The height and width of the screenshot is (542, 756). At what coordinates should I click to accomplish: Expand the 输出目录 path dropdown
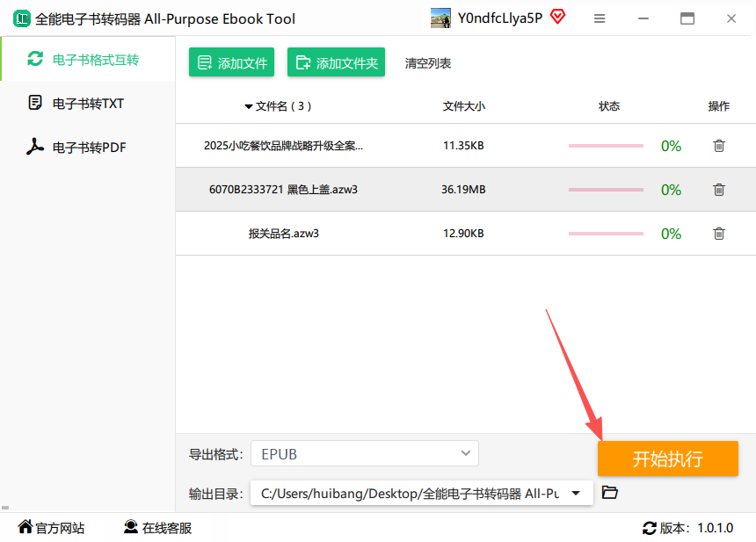tap(576, 493)
